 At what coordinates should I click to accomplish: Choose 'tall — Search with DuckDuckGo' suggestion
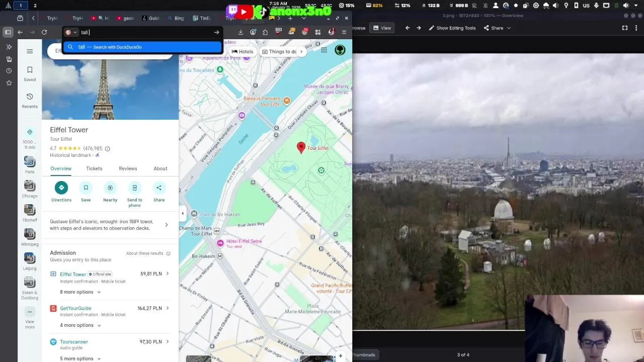(142, 47)
